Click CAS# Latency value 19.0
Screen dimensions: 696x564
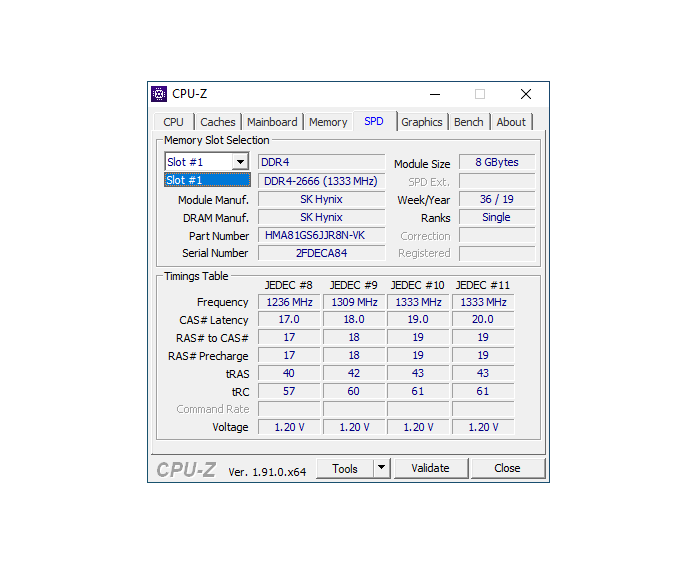[418, 319]
